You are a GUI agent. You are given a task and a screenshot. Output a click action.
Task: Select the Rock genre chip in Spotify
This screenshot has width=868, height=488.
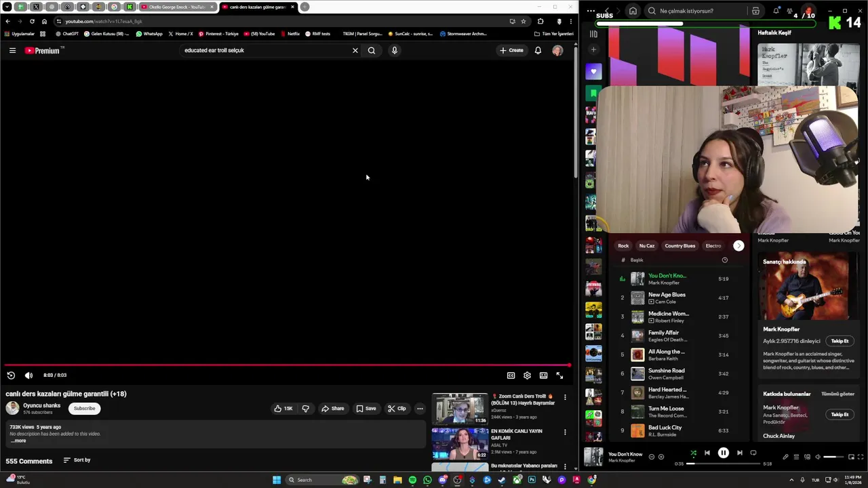tap(623, 246)
